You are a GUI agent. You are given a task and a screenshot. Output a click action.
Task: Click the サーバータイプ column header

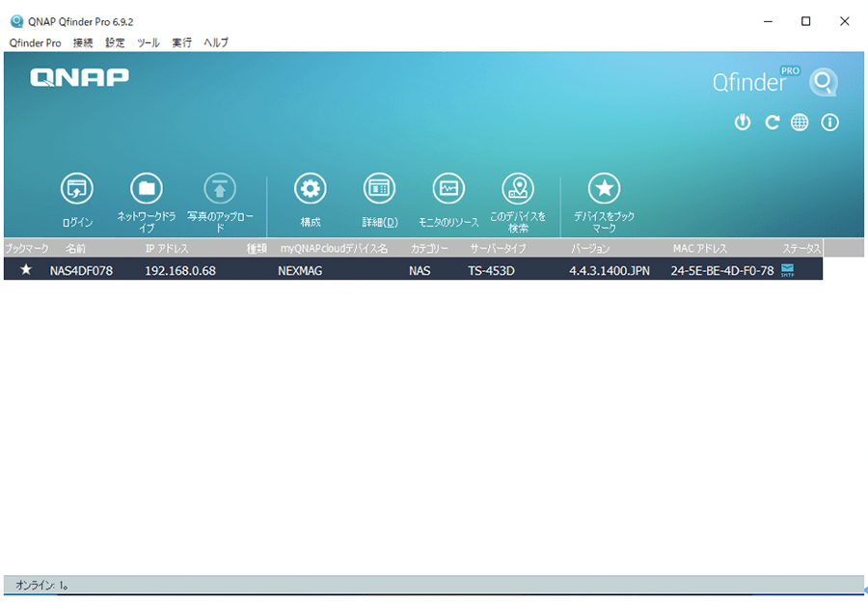pyautogui.click(x=498, y=249)
